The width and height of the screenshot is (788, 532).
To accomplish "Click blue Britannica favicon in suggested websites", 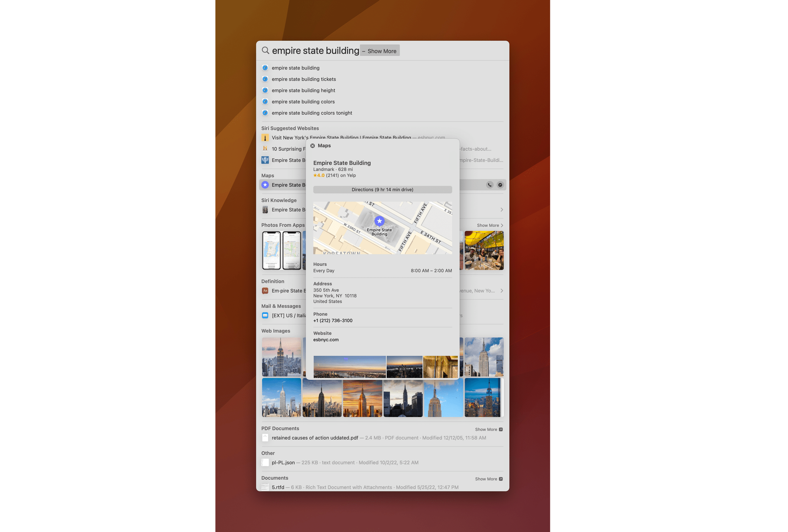I will click(x=265, y=160).
